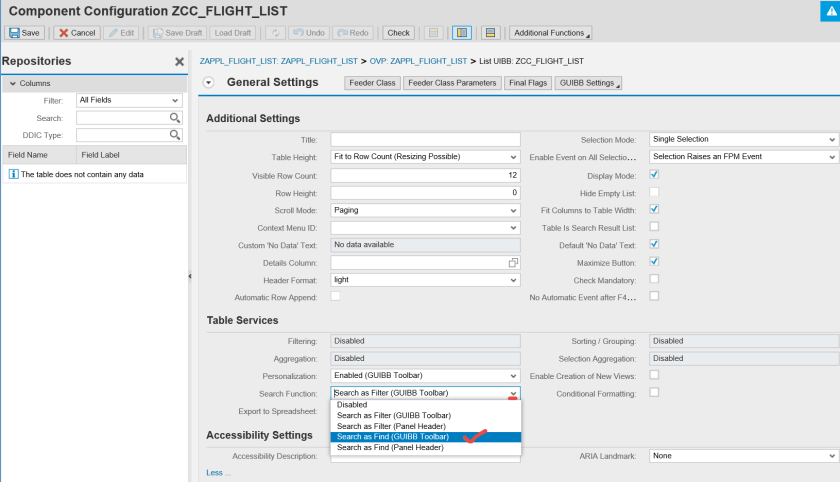840x482 pixels.
Task: Click the alert triangle icon at top right
Action: (x=828, y=10)
